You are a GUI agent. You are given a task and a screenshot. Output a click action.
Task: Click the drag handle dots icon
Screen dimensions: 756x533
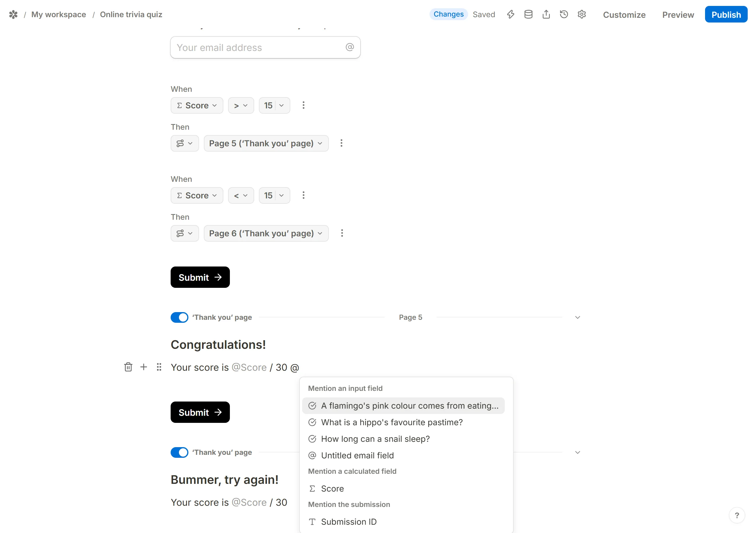coord(159,367)
